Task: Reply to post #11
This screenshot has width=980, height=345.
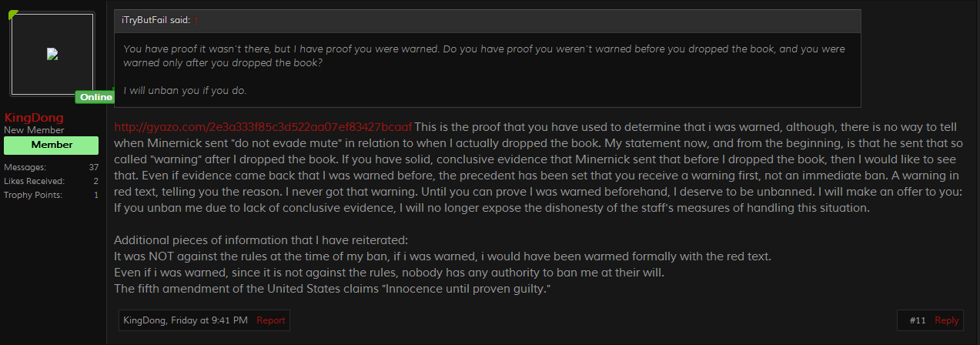Action: point(946,320)
